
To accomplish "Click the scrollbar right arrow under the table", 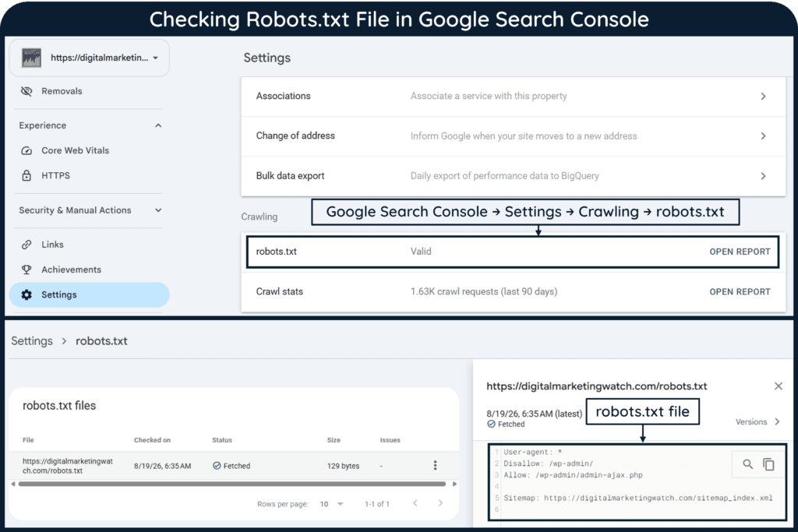I will [454, 484].
